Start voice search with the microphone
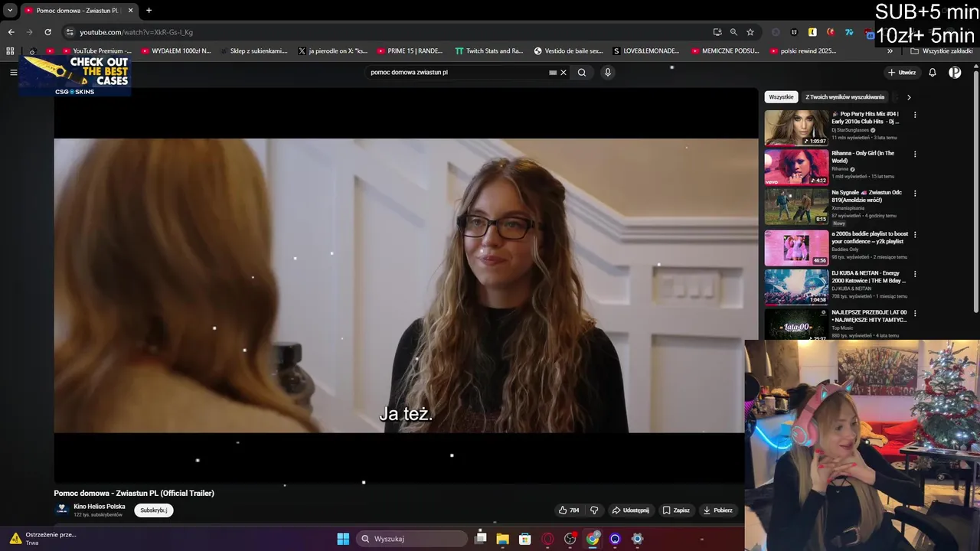Image resolution: width=980 pixels, height=551 pixels. pyautogui.click(x=608, y=73)
